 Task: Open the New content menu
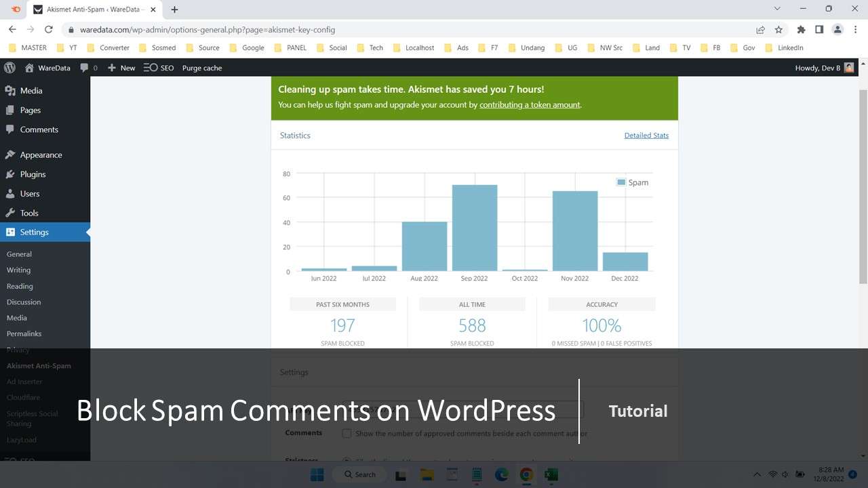click(121, 68)
